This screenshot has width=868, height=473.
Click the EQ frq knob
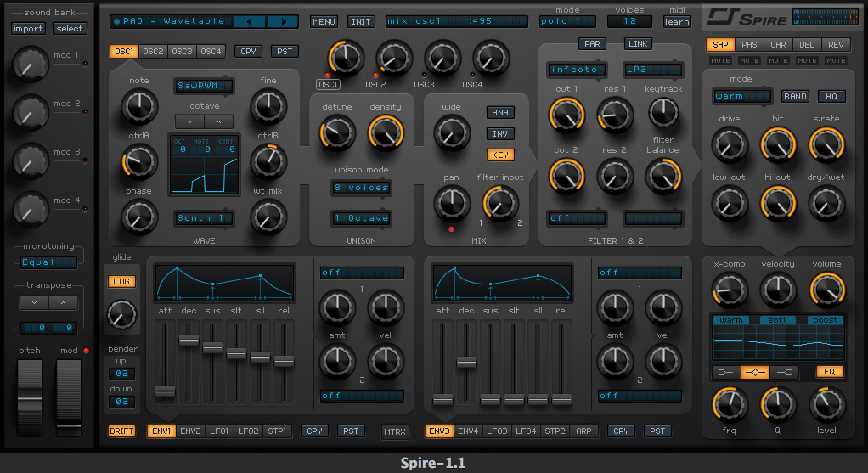(729, 404)
